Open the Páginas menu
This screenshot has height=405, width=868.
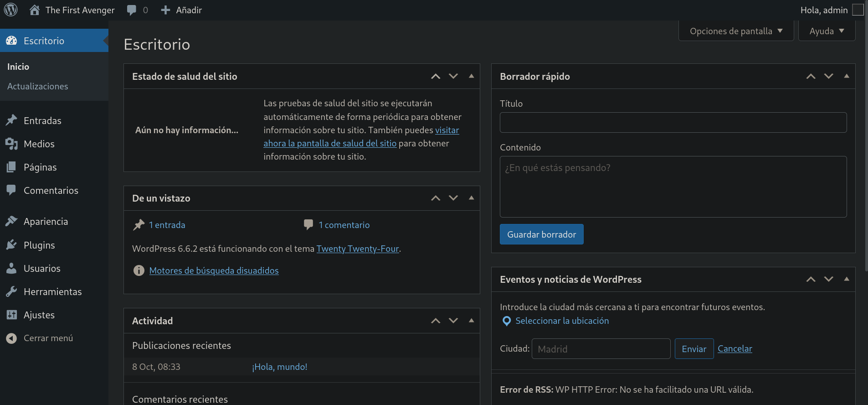tap(54, 167)
